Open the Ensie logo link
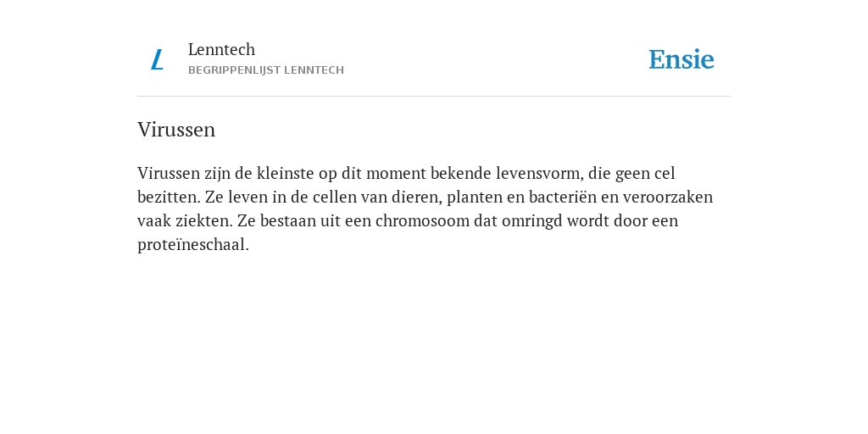The height and width of the screenshot is (434, 868). [682, 59]
